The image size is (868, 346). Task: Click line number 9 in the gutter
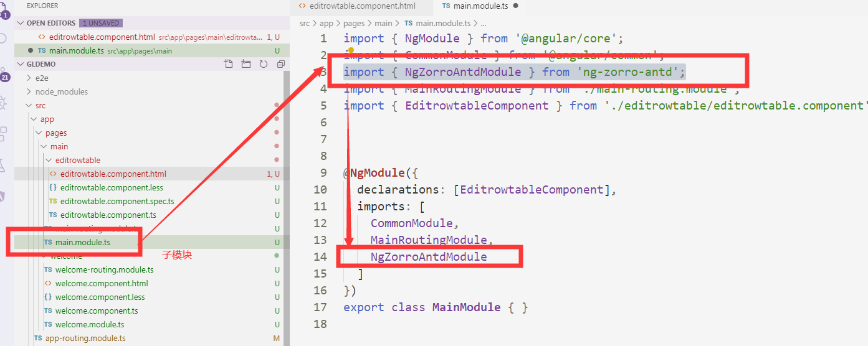tap(323, 173)
